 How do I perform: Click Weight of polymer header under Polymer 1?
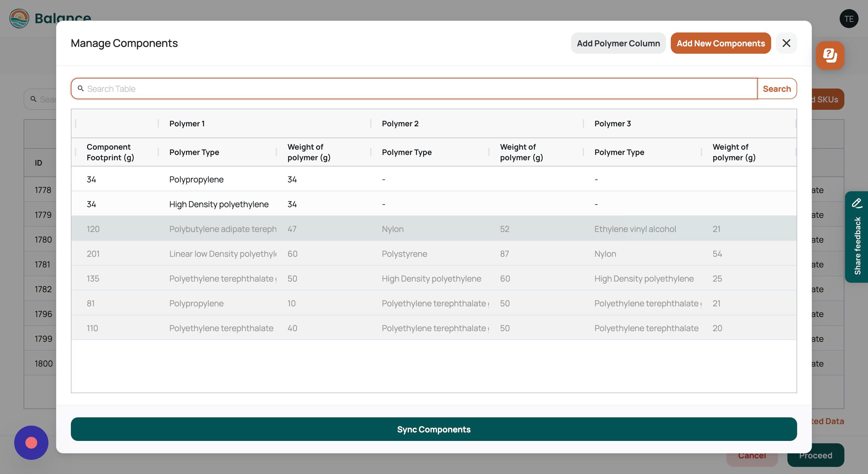[309, 152]
